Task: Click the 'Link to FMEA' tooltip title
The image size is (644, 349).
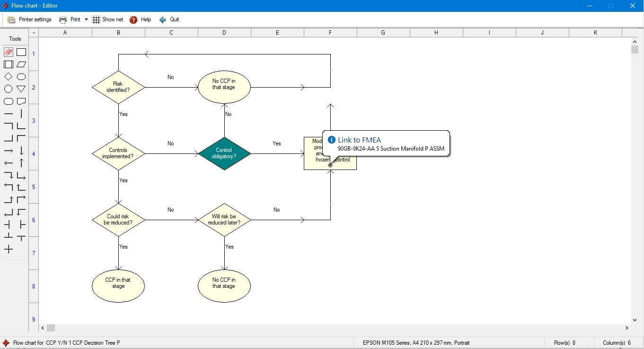Action: (359, 140)
